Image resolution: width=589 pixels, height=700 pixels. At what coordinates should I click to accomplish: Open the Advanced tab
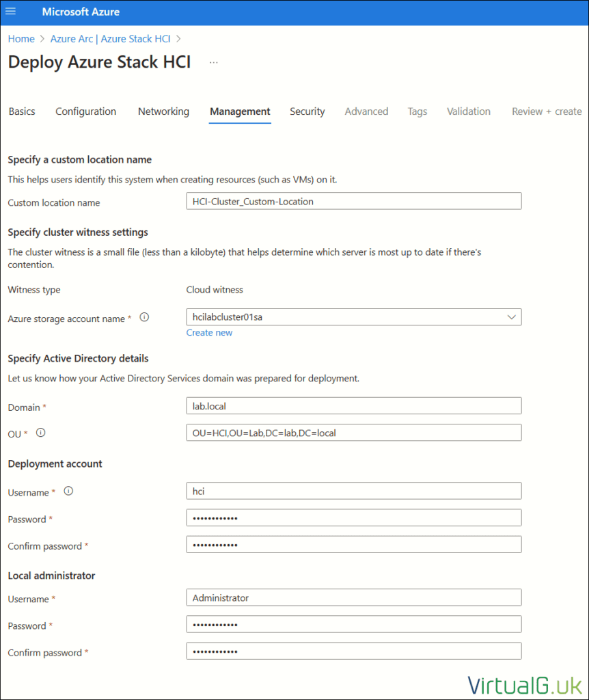[366, 111]
